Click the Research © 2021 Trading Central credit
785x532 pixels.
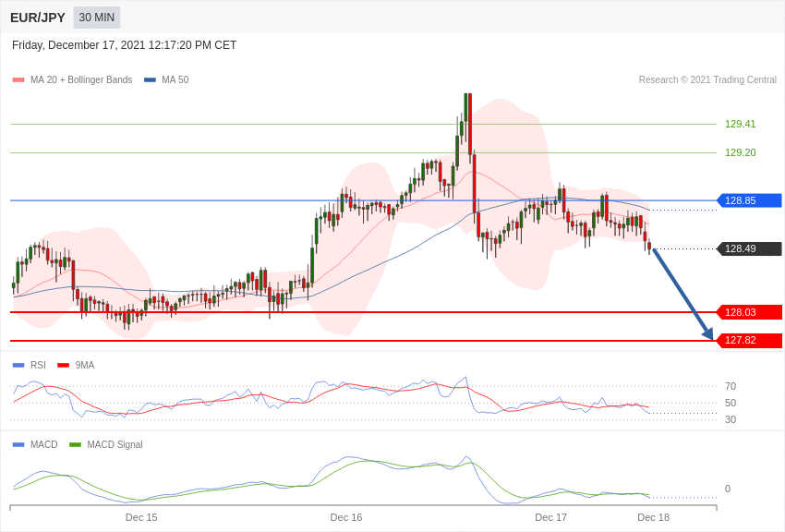[x=707, y=80]
